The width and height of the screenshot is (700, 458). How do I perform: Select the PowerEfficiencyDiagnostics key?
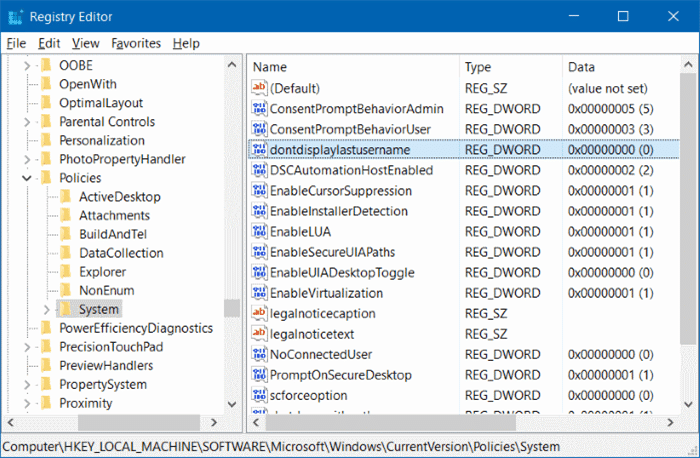click(x=136, y=328)
